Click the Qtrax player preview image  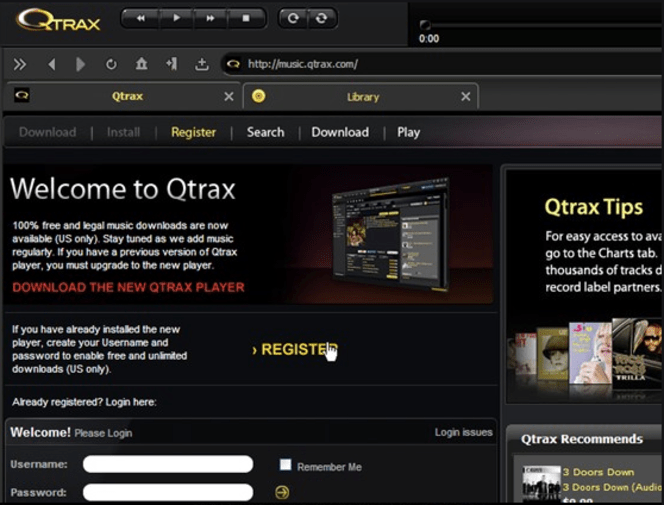tap(390, 235)
